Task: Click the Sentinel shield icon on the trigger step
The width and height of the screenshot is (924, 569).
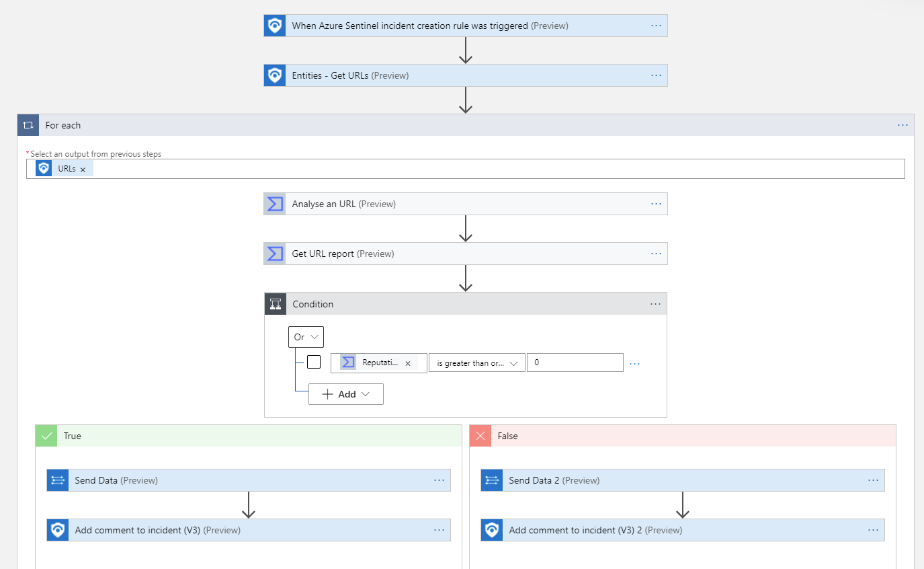Action: point(275,26)
